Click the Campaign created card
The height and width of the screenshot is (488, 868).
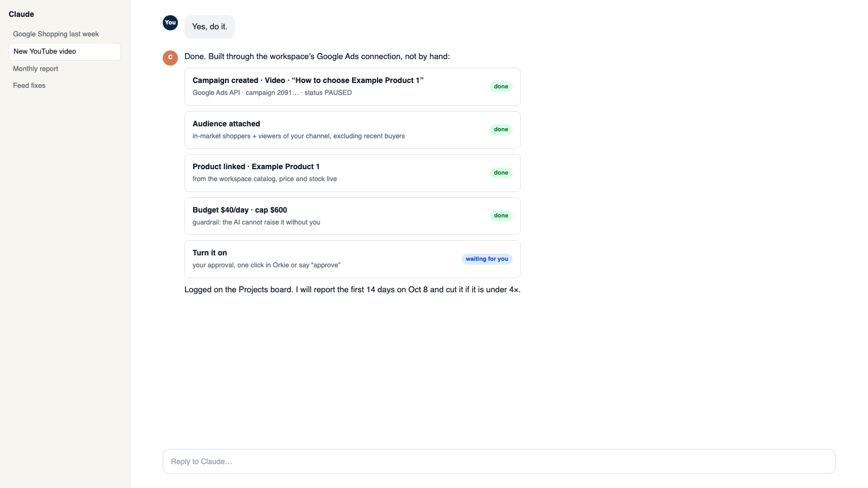point(353,87)
